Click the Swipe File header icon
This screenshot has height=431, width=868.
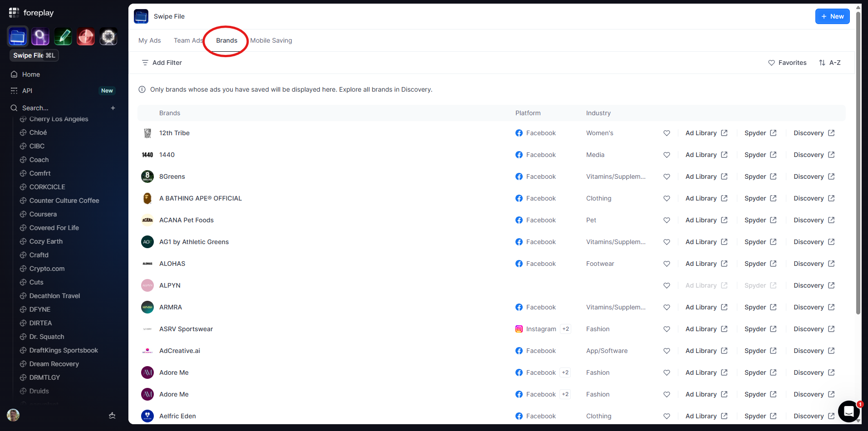point(141,16)
